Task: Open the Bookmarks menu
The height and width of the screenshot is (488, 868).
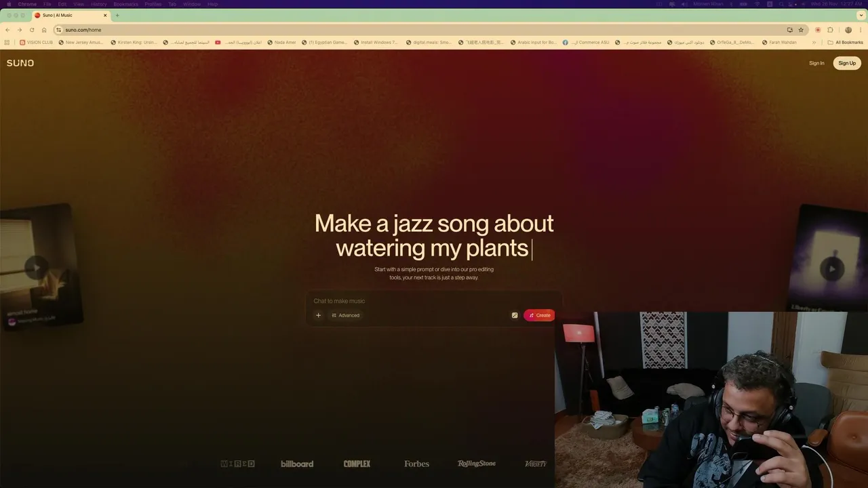Action: pyautogui.click(x=125, y=4)
